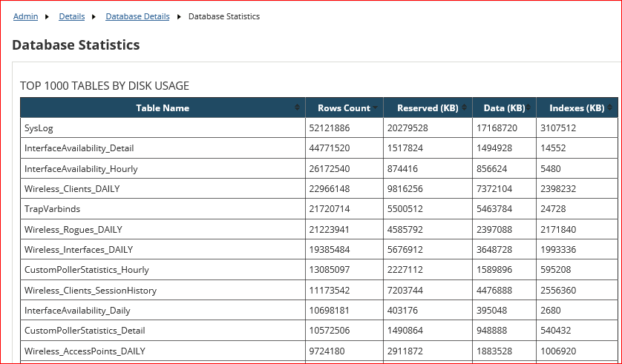Click rows count value 21223941
Screen dimensions: 622x364
tap(330, 230)
